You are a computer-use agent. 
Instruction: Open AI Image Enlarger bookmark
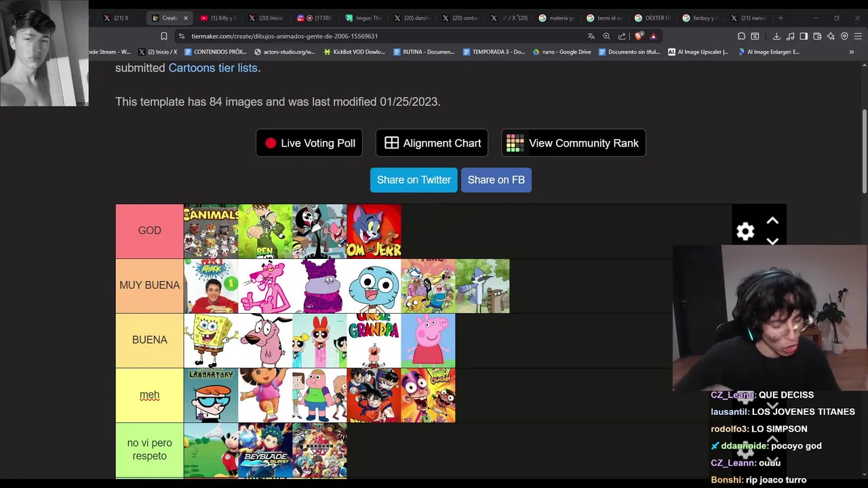pyautogui.click(x=769, y=52)
